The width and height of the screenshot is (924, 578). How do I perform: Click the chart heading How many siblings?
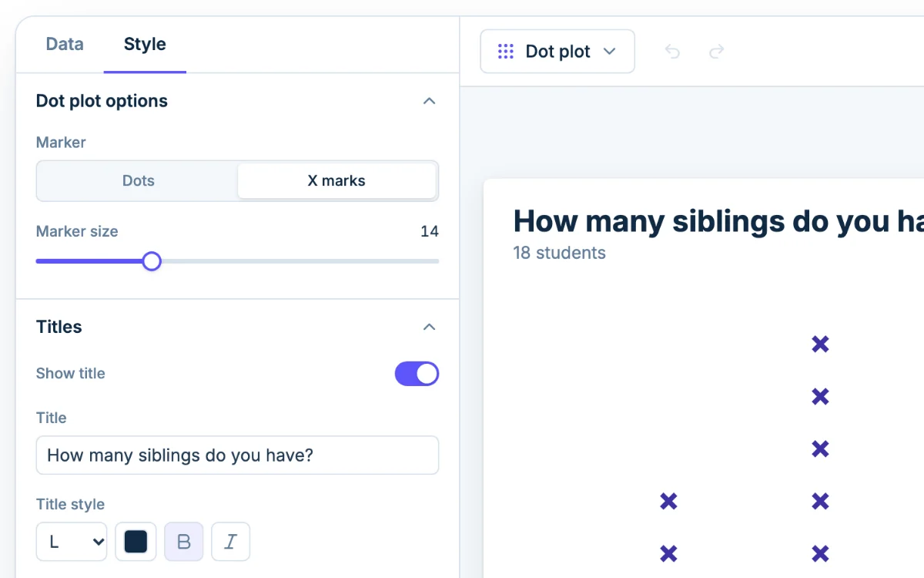point(718,221)
